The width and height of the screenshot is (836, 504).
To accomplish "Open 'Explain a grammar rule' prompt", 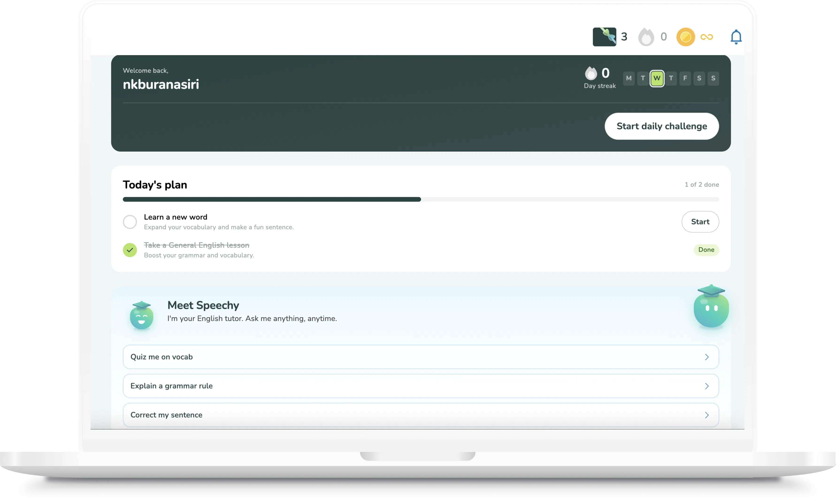I will [421, 386].
